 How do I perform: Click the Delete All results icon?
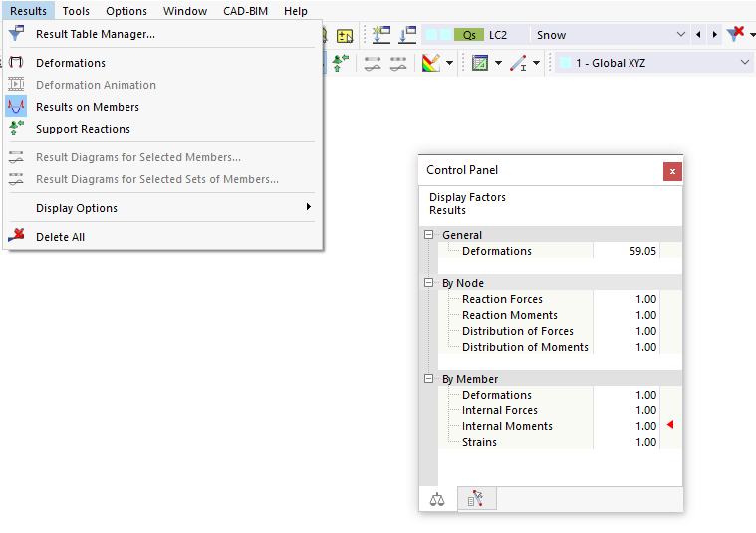(16, 237)
